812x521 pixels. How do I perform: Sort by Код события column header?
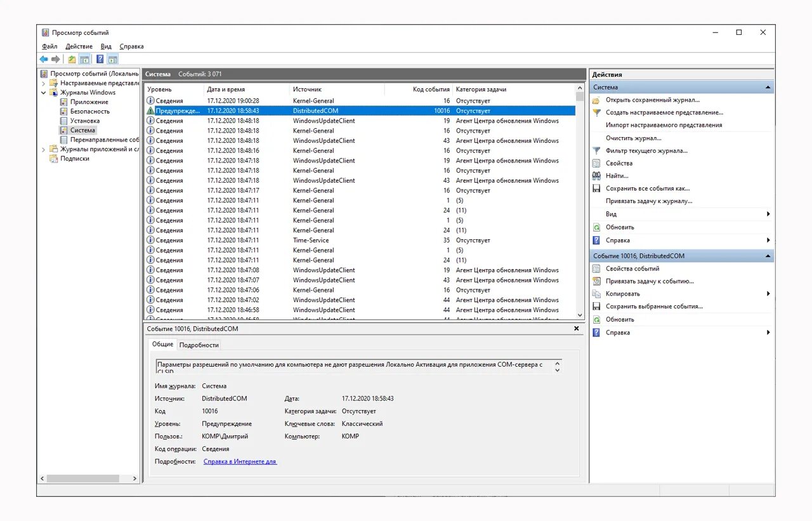point(419,89)
